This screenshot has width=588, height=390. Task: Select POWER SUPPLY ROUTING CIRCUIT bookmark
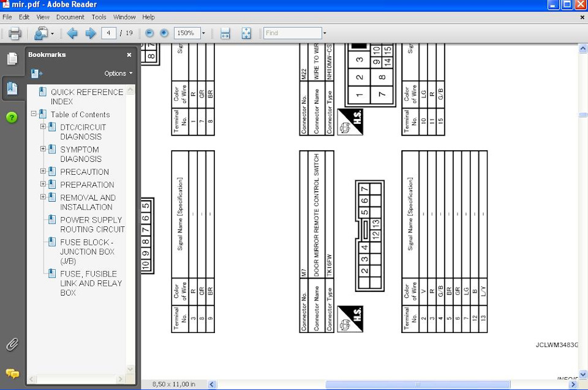click(x=92, y=224)
